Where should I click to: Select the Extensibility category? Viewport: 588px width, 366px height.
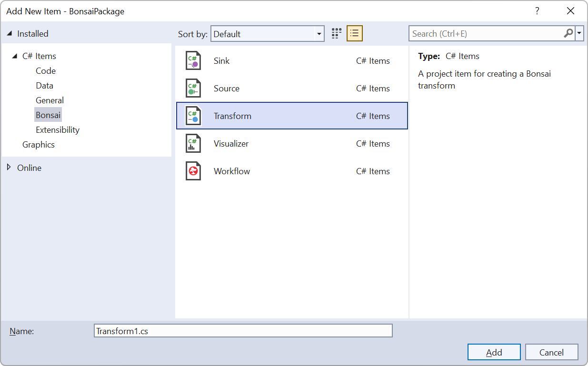coord(58,130)
